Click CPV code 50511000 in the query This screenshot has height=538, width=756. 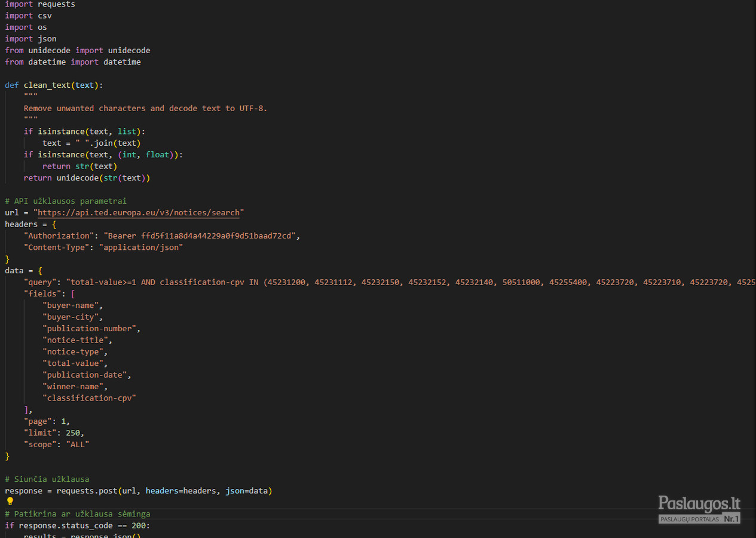(521, 282)
